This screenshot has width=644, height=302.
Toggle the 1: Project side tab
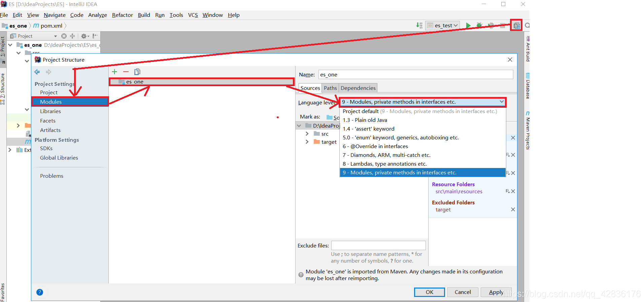pyautogui.click(x=3, y=50)
